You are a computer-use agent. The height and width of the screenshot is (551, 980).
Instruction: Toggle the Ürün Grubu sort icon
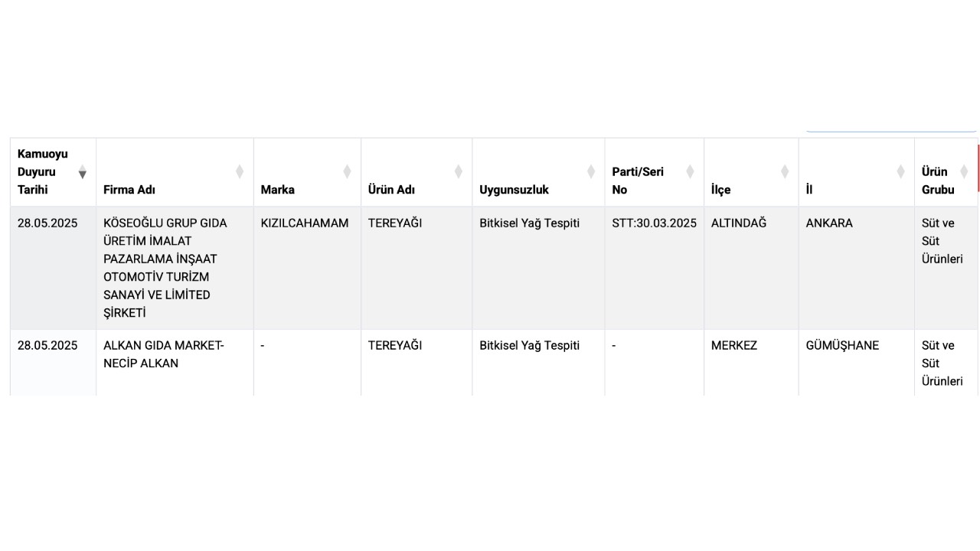click(964, 171)
